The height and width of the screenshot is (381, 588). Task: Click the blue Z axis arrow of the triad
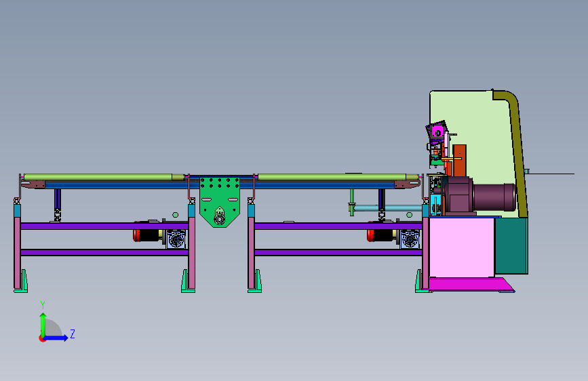(56, 338)
